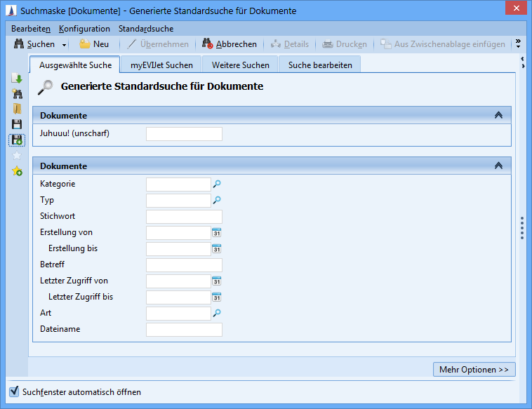532x409 pixels.
Task: Click the save-as floppy icon with green plus
Action: point(17,140)
